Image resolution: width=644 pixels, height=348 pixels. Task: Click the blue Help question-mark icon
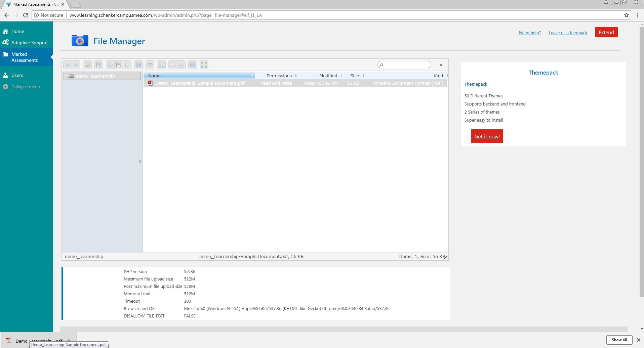point(193,65)
